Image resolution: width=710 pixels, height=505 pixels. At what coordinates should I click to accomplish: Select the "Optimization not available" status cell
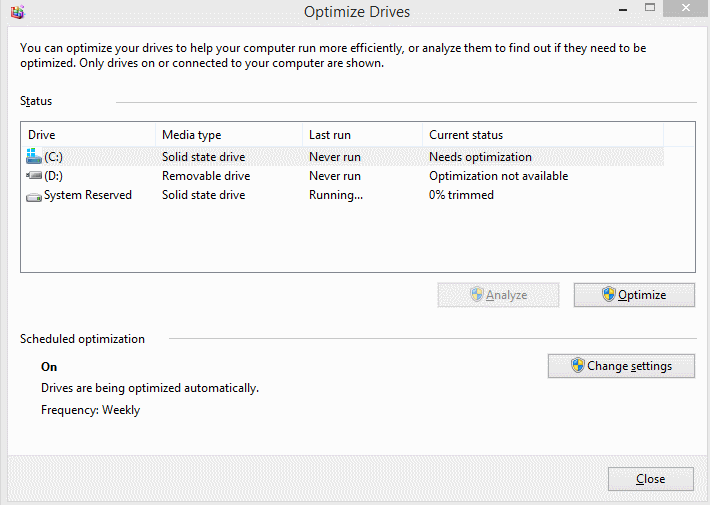point(499,176)
